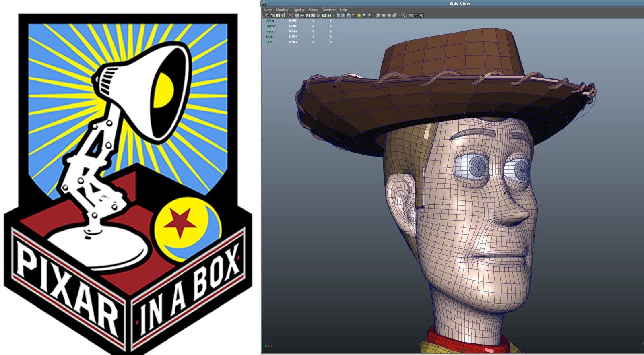Click the XYZ axis gizmo in the viewport
The height and width of the screenshot is (355, 644).
click(268, 345)
